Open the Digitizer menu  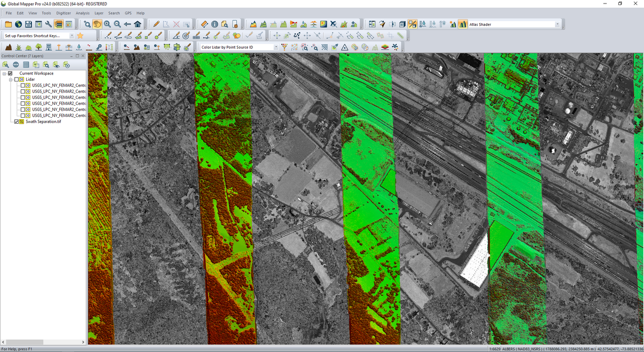pyautogui.click(x=63, y=13)
